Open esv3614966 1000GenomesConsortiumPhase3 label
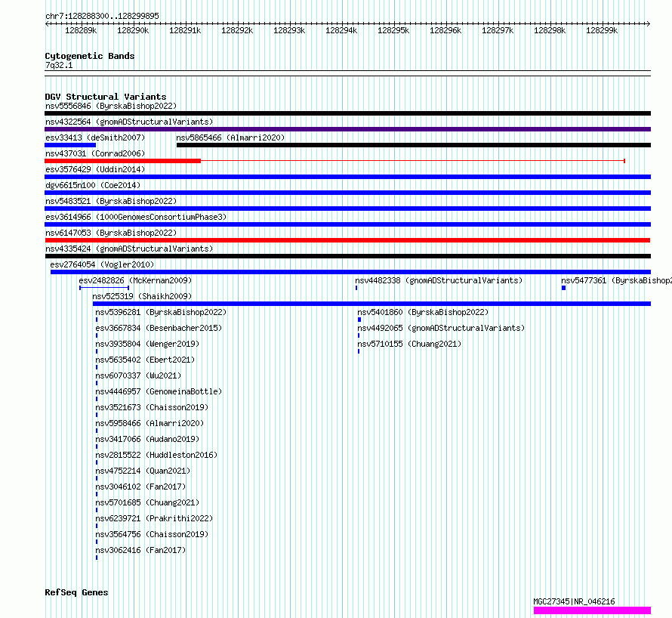This screenshot has height=618, width=672. coord(136,217)
